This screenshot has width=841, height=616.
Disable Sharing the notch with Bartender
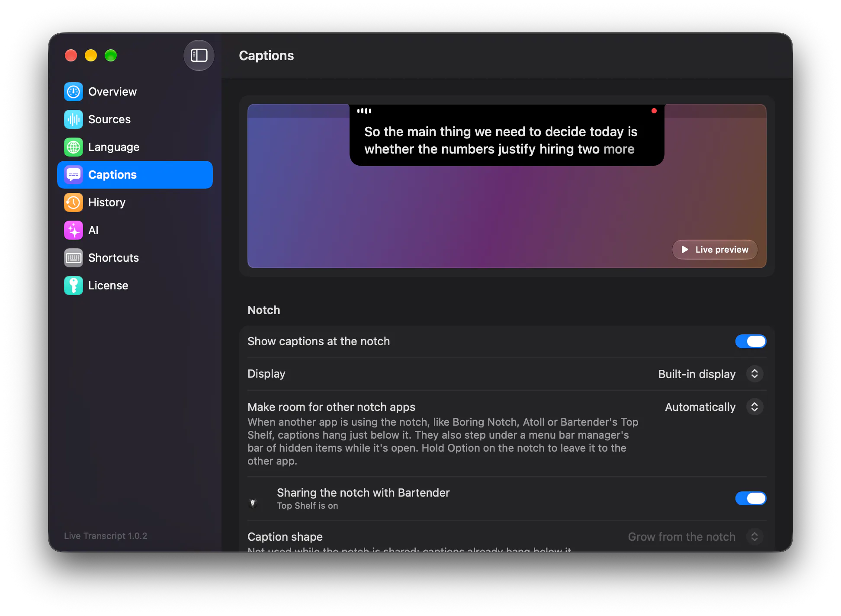click(751, 498)
